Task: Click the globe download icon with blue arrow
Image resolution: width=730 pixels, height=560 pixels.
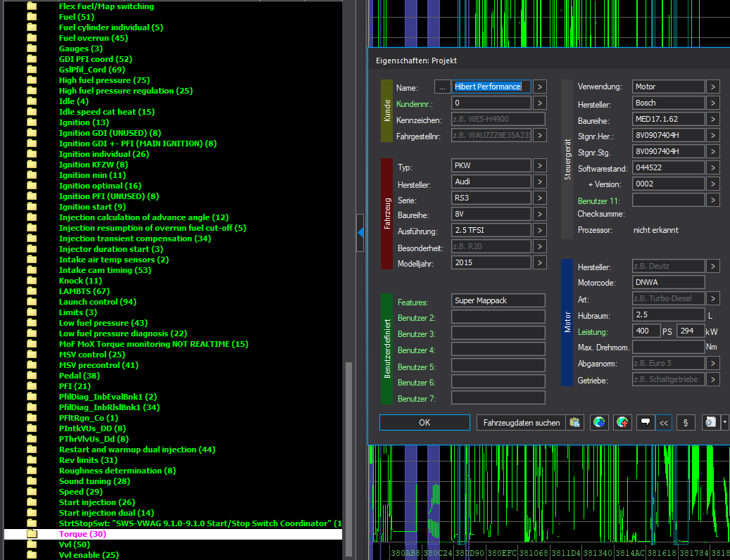Action: click(x=599, y=422)
